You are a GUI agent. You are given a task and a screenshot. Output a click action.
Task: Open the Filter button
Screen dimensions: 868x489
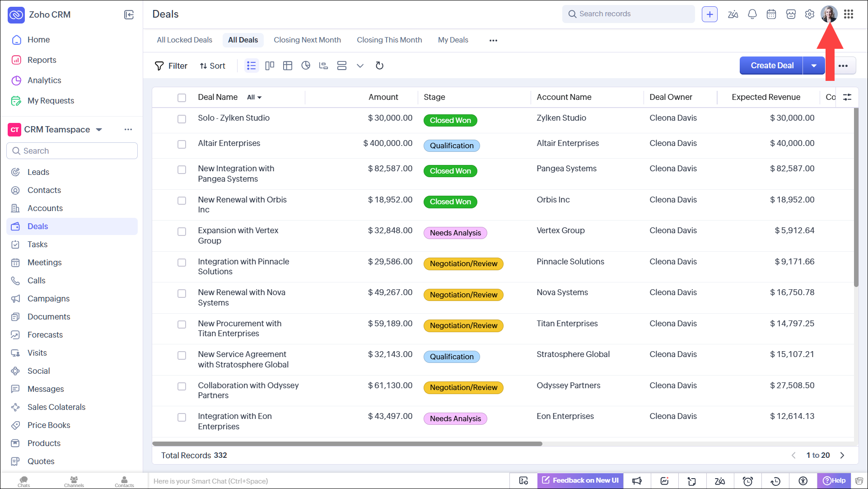(171, 66)
